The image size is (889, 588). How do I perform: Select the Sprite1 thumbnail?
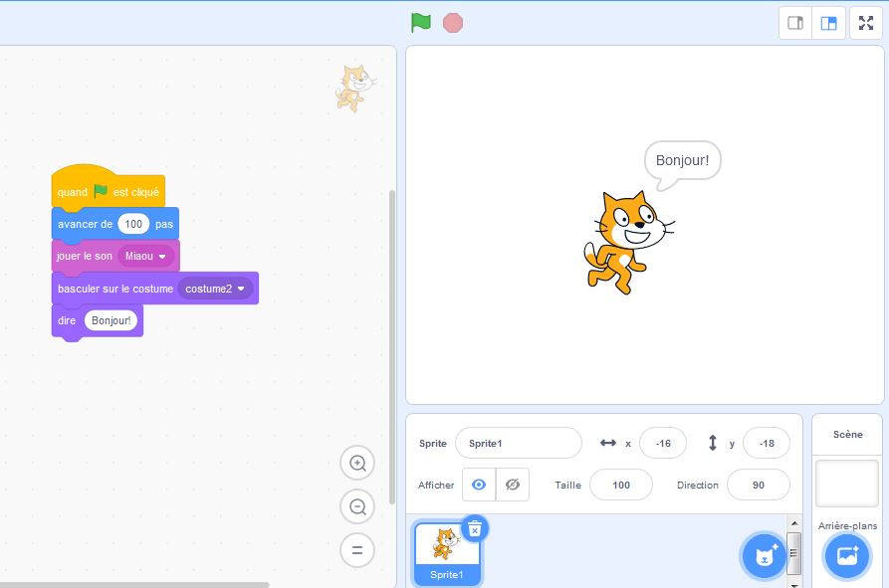[446, 550]
